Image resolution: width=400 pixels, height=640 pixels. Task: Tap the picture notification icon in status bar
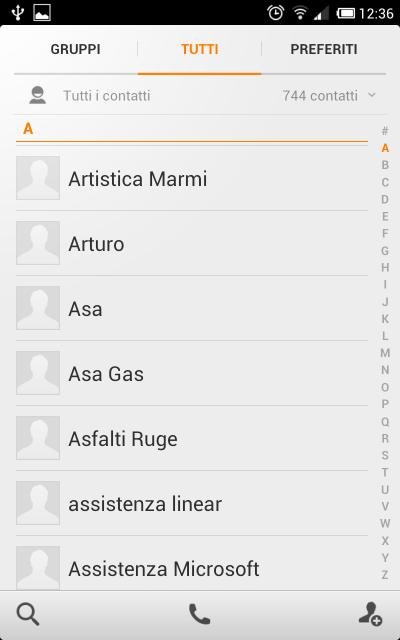(42, 13)
